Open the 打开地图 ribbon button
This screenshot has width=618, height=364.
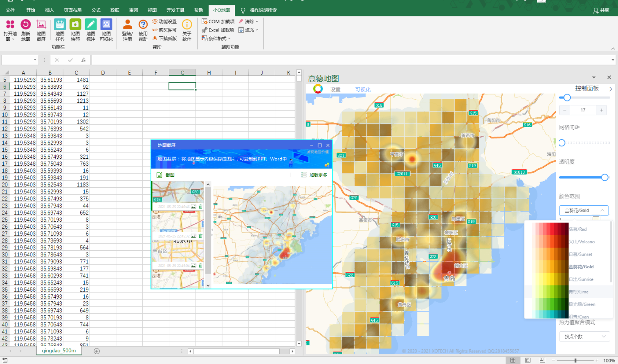(10, 30)
